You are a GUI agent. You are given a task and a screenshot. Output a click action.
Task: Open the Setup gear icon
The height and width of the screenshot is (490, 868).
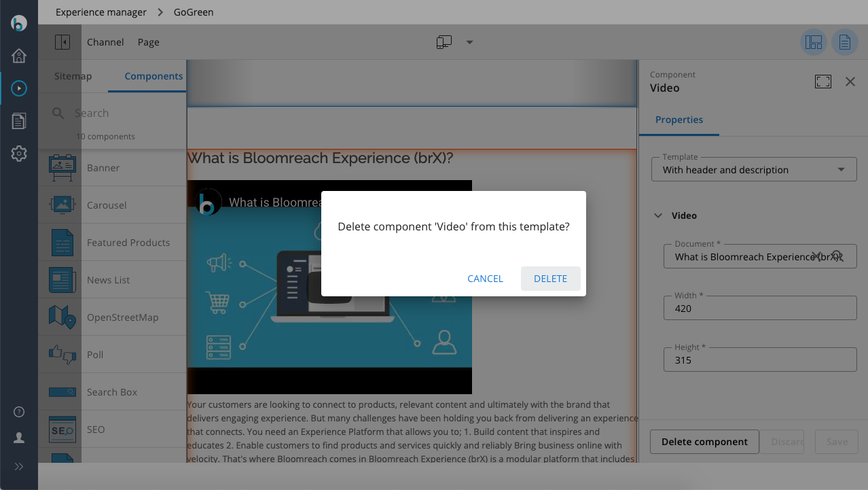tap(19, 154)
